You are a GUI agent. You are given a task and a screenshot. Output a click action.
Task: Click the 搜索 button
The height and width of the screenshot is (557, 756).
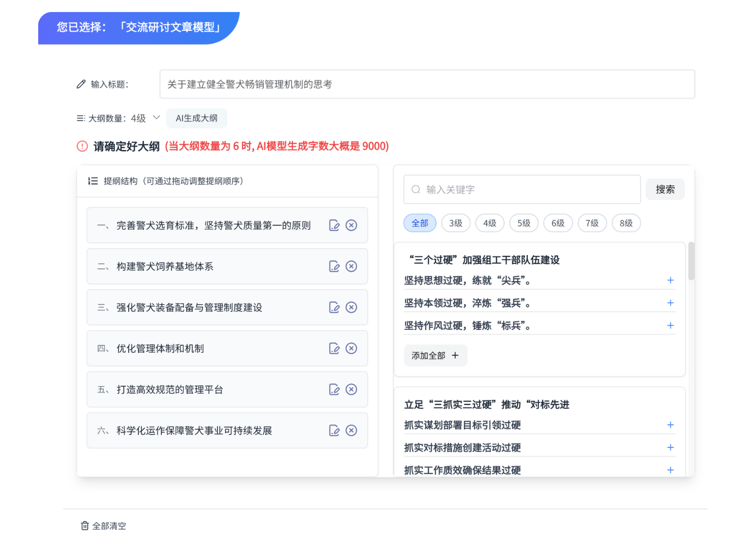coord(665,190)
